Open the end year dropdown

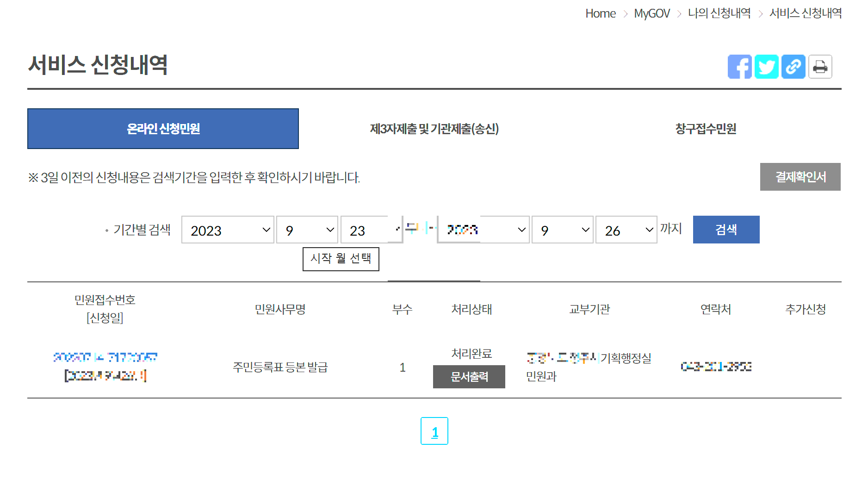(483, 230)
